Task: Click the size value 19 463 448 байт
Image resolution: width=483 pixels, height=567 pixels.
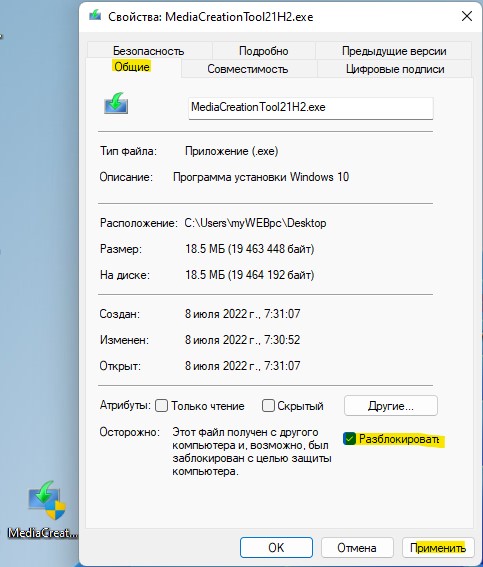Action: pyautogui.click(x=271, y=249)
